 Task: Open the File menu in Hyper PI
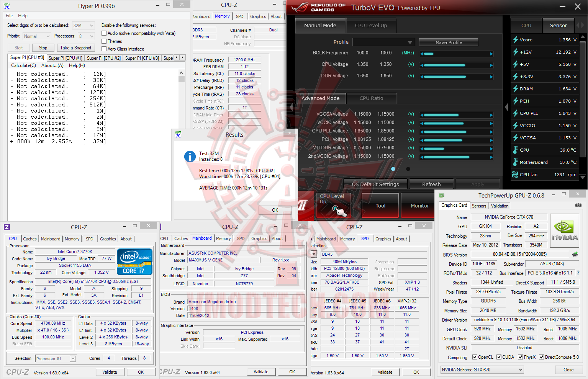tap(9, 16)
